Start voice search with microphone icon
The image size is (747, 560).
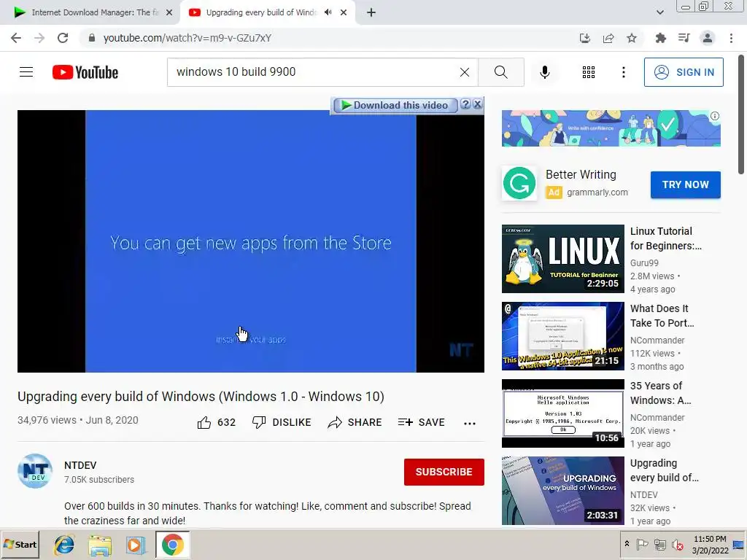544,72
